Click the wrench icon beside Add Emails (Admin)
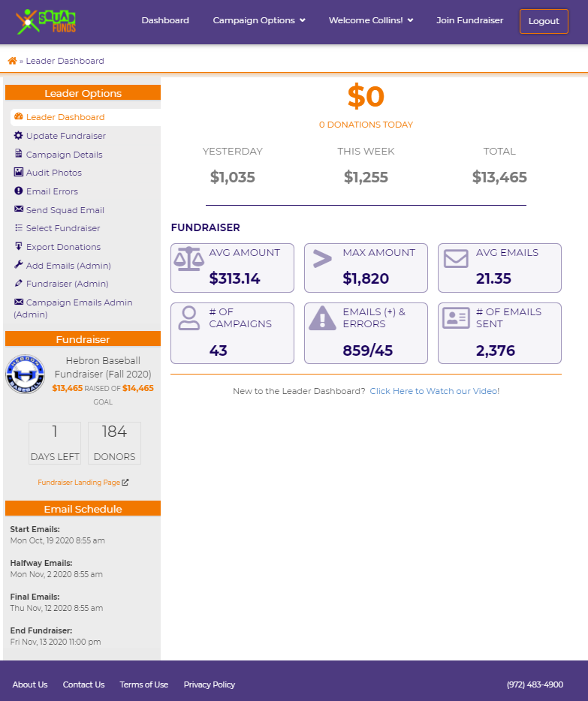Screen dimensions: 588x701 pyautogui.click(x=19, y=265)
